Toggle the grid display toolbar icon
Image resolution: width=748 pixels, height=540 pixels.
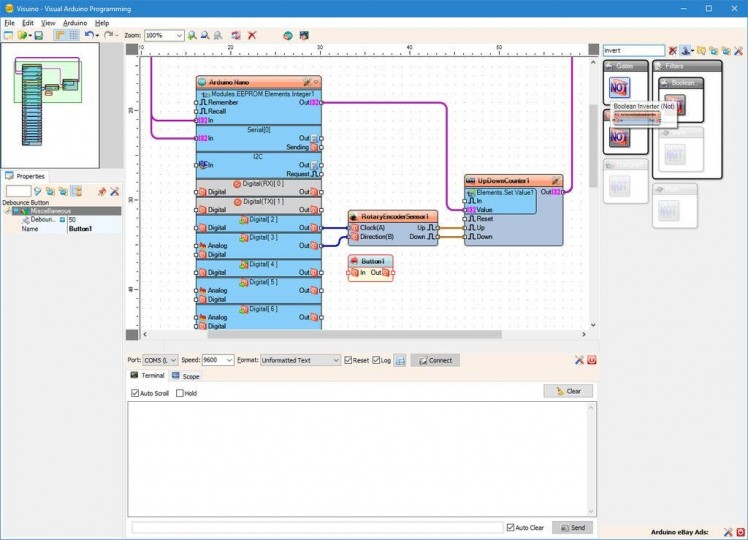click(x=73, y=35)
